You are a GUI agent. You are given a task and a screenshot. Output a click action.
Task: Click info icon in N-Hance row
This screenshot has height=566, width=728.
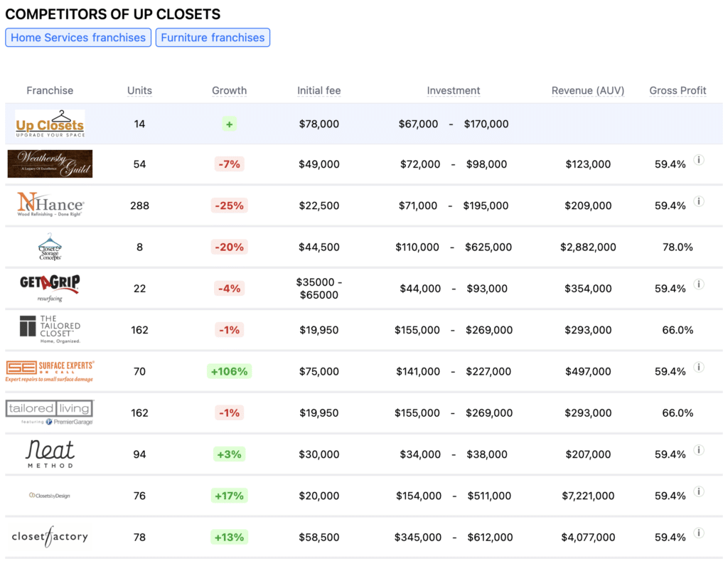tap(698, 201)
